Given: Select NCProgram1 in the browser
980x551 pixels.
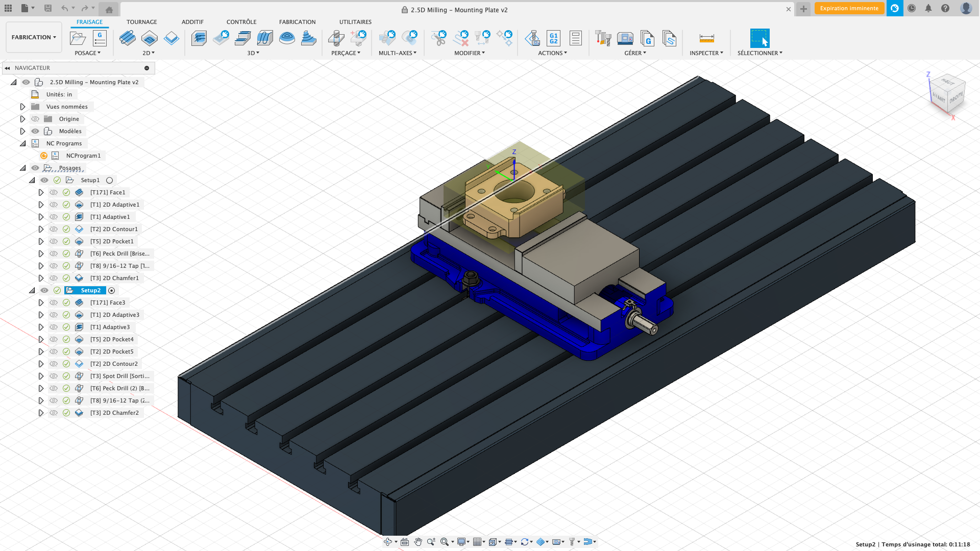Looking at the screenshot, I should coord(83,156).
